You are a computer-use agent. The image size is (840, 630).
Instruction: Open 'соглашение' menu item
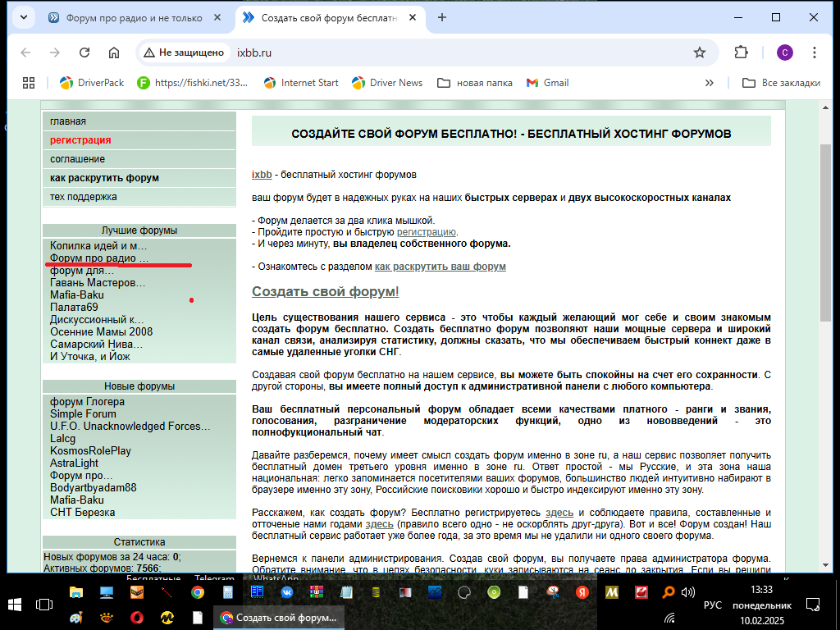point(139,159)
